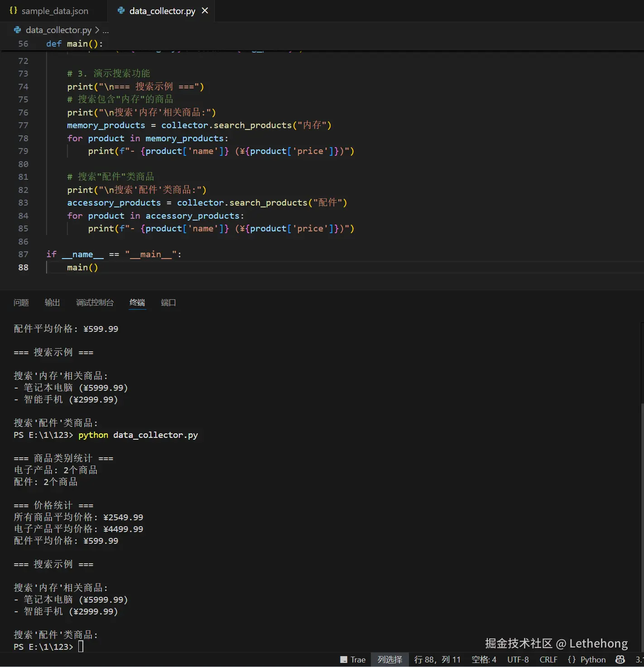Viewport: 644px width, 667px height.
Task: Click line number 56 in sticky header
Action: tap(23, 44)
